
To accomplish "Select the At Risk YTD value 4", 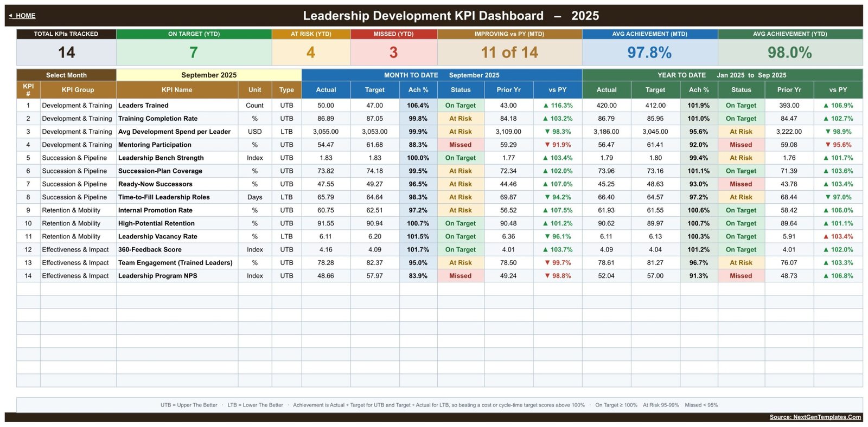I will coord(311,53).
